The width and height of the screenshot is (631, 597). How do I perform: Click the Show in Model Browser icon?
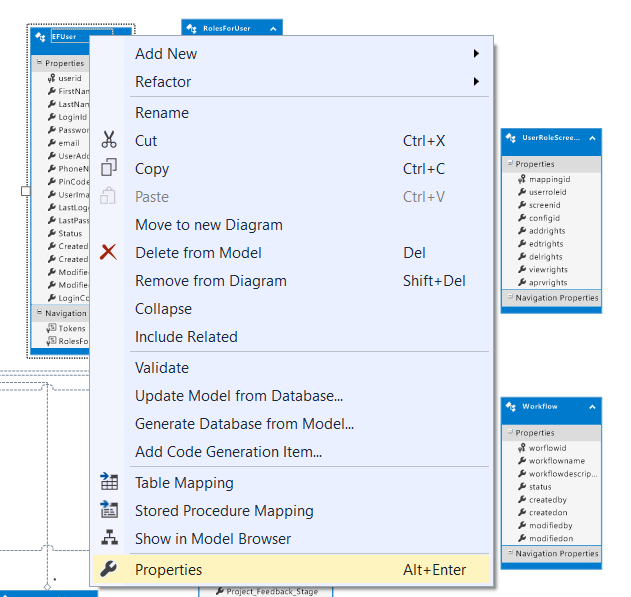tap(110, 539)
